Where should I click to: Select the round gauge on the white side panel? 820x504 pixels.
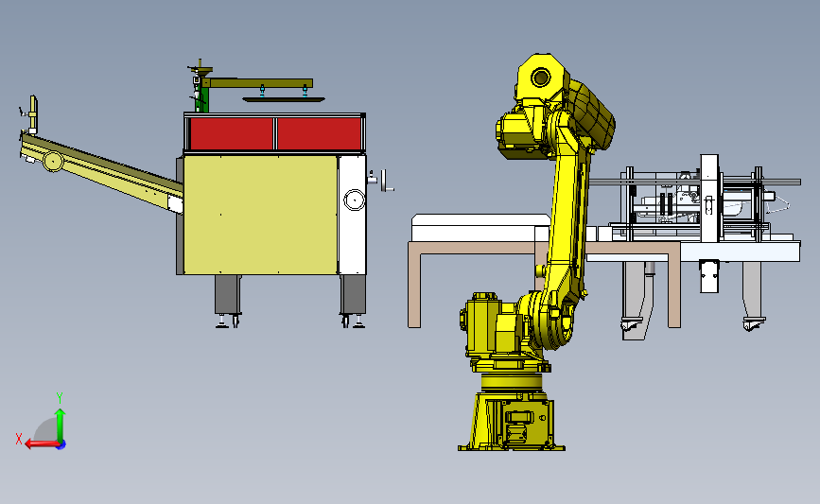(354, 200)
